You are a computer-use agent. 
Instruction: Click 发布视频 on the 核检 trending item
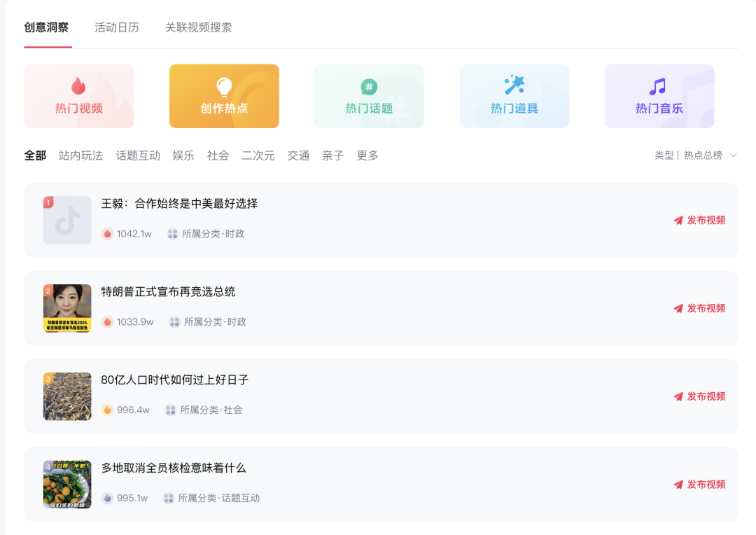pyautogui.click(x=701, y=484)
